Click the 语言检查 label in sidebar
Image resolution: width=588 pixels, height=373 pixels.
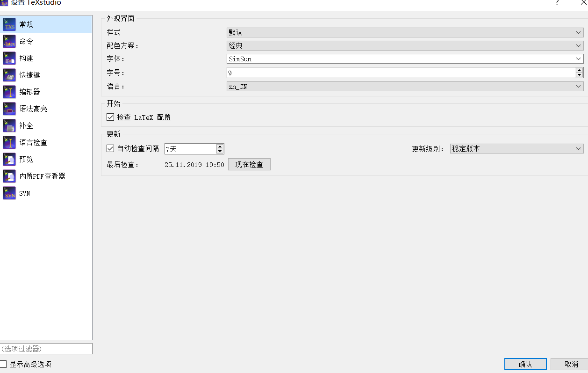33,142
